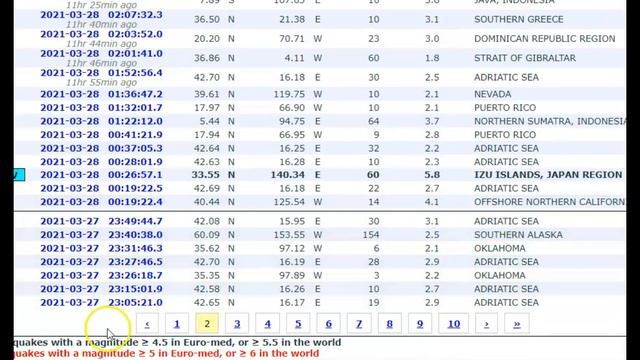The image size is (640, 360).
Task: Open the 23:40:38.0 Southern Alaska quake
Action: 101,235
